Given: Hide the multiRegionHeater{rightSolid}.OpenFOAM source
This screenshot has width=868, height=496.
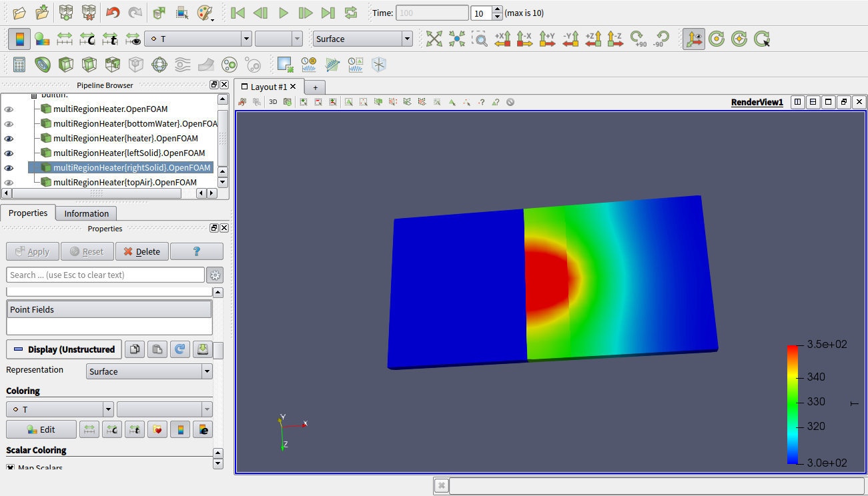Looking at the screenshot, I should coord(9,168).
